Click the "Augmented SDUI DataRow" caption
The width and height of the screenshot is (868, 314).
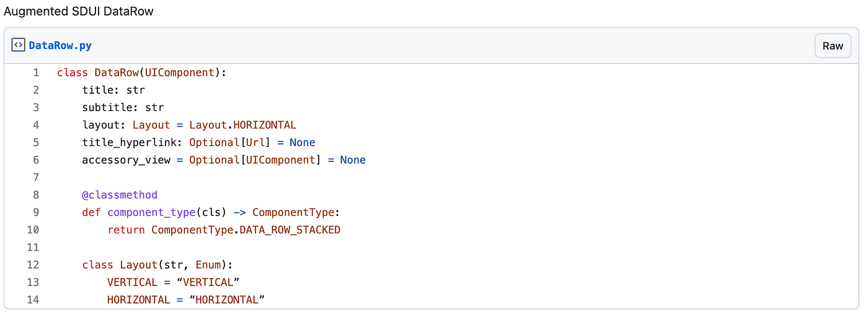click(x=78, y=11)
